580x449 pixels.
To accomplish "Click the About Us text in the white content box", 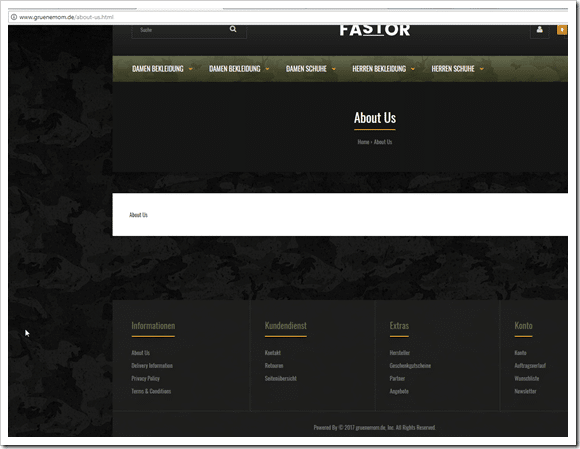I will tap(138, 215).
